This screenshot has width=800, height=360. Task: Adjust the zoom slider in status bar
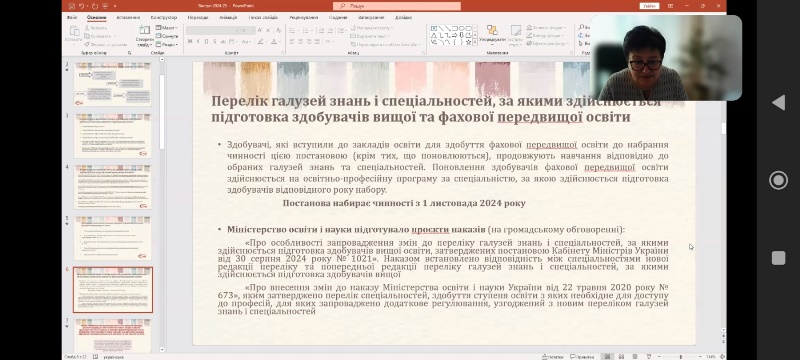[681, 356]
